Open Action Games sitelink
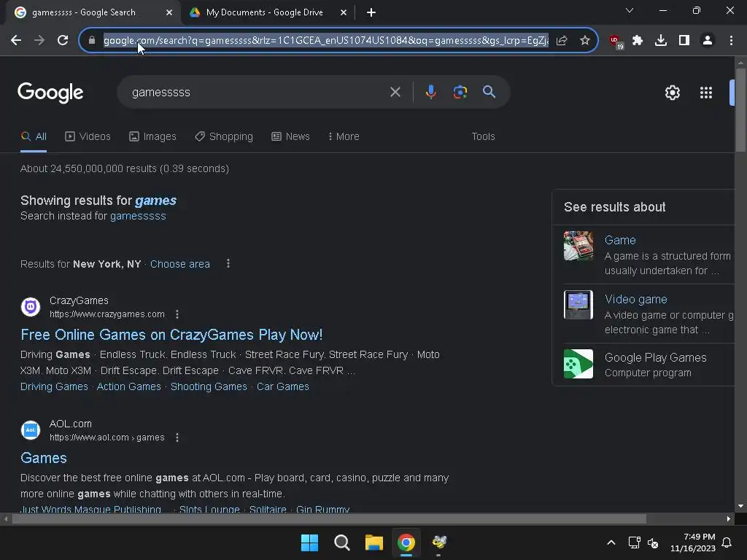The height and width of the screenshot is (560, 747). 129,386
